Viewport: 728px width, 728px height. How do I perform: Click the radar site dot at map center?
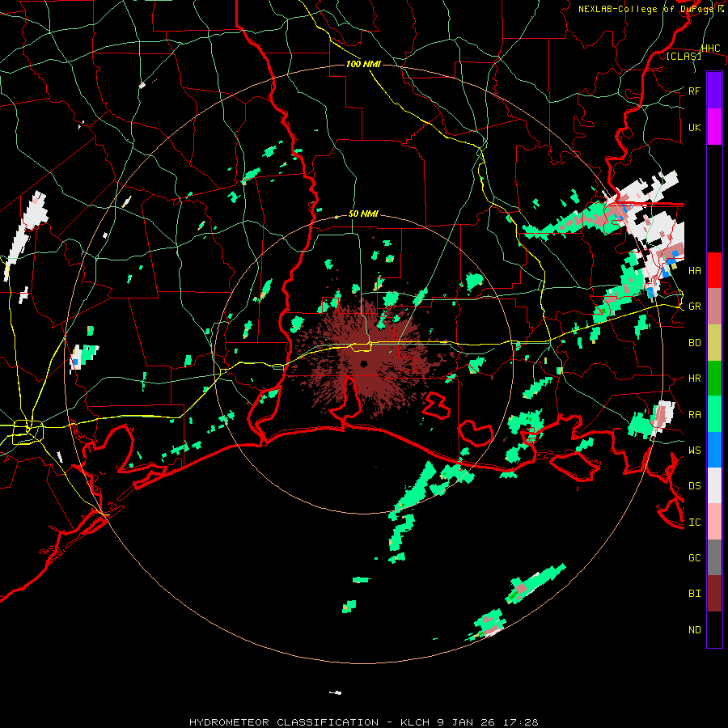pyautogui.click(x=364, y=363)
